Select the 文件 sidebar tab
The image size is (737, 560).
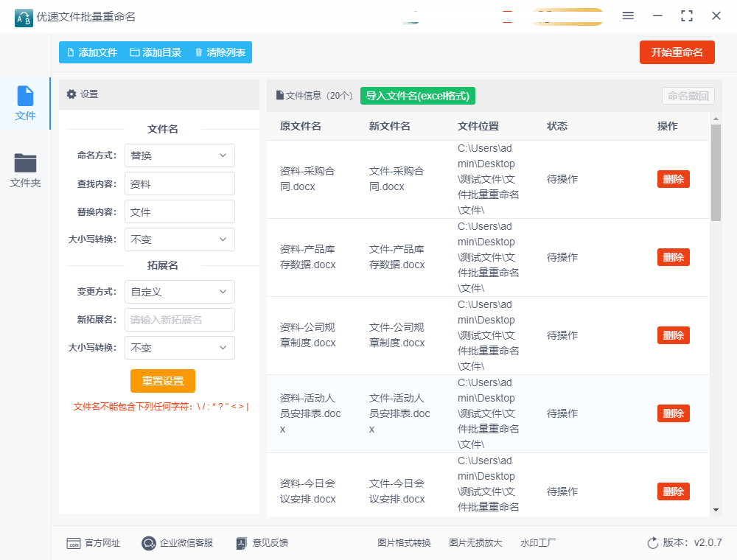pyautogui.click(x=25, y=103)
